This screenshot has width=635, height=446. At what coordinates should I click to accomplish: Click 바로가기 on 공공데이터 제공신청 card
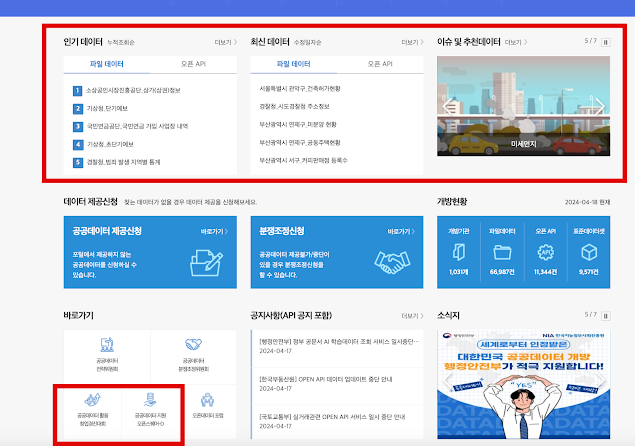[214, 232]
